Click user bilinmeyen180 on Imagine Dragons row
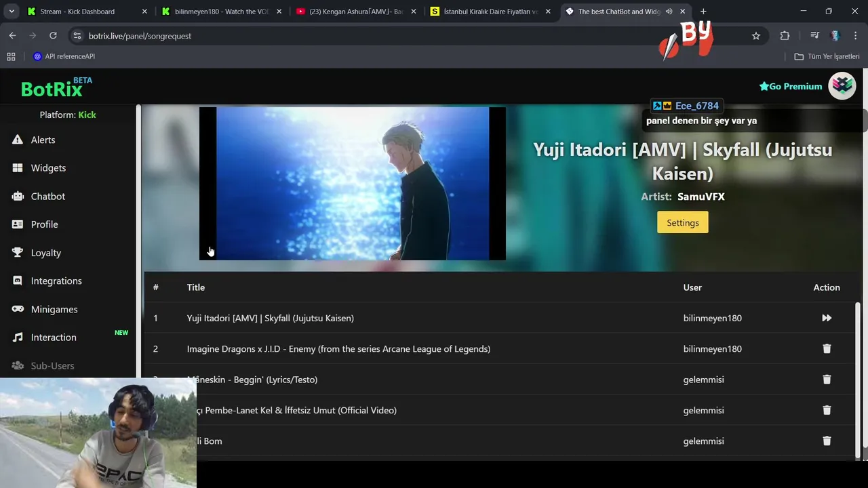Image resolution: width=868 pixels, height=488 pixels. 712,348
